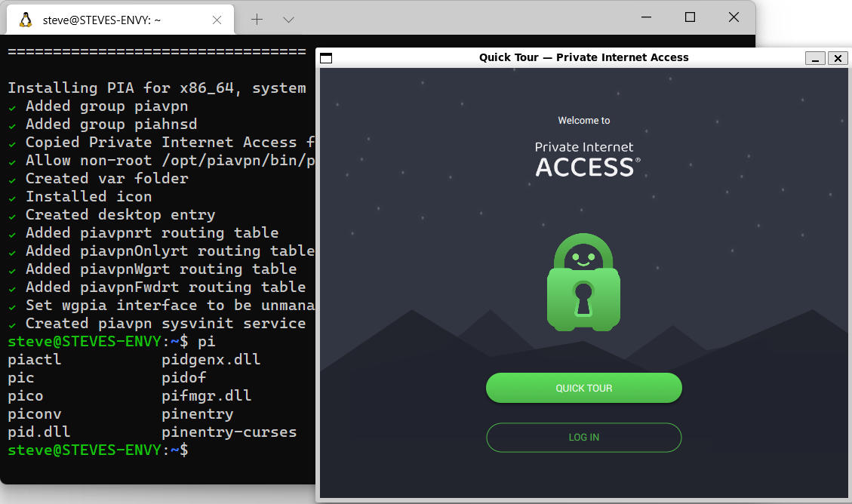Click the 'Added piavpnWgrt routing table' line
This screenshot has height=504, width=852.
click(152, 269)
